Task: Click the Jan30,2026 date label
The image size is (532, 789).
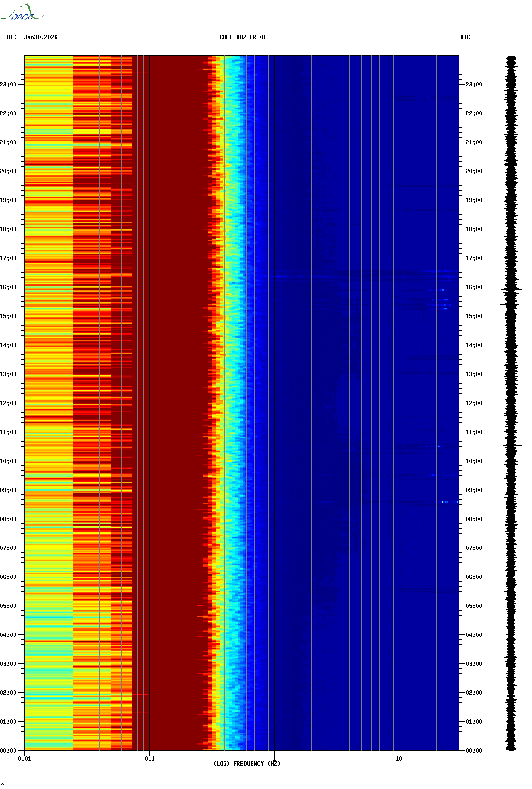Action: [x=41, y=37]
